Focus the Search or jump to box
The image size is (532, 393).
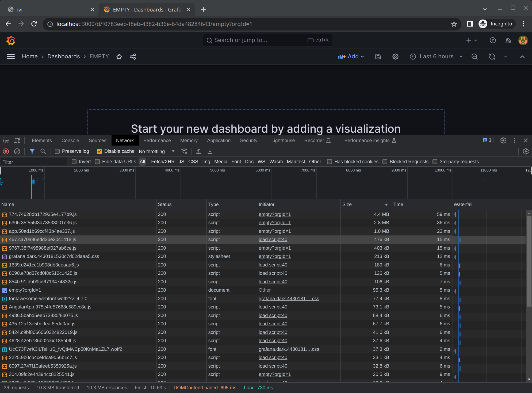coord(267,40)
